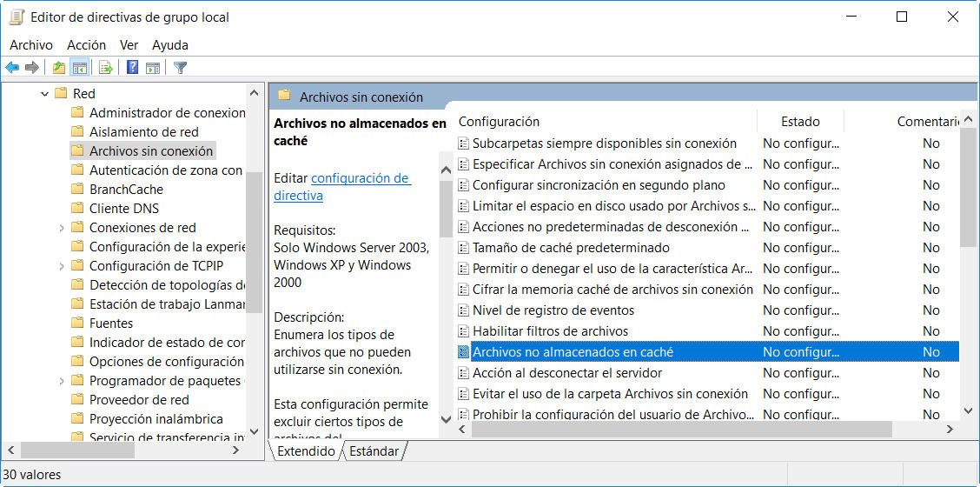Click the tree pane vertical scrollbar down arrow
The image size is (980, 487).
coord(255,431)
